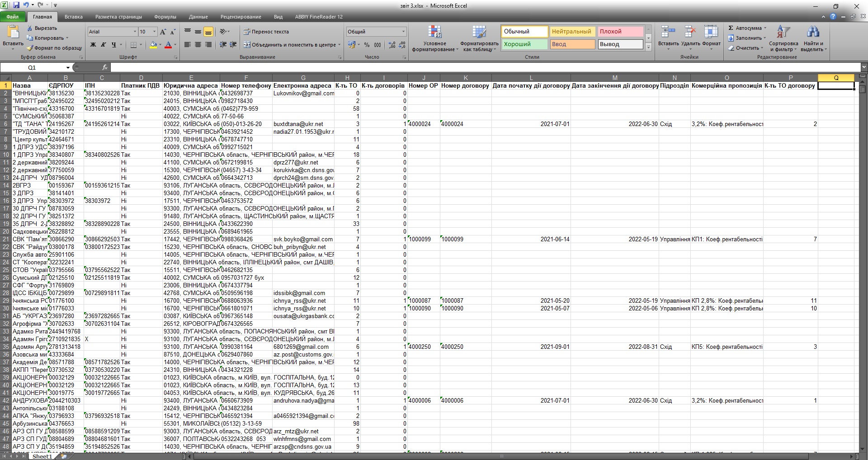Open Conditional Formatting icon
The image size is (868, 460).
click(x=434, y=33)
